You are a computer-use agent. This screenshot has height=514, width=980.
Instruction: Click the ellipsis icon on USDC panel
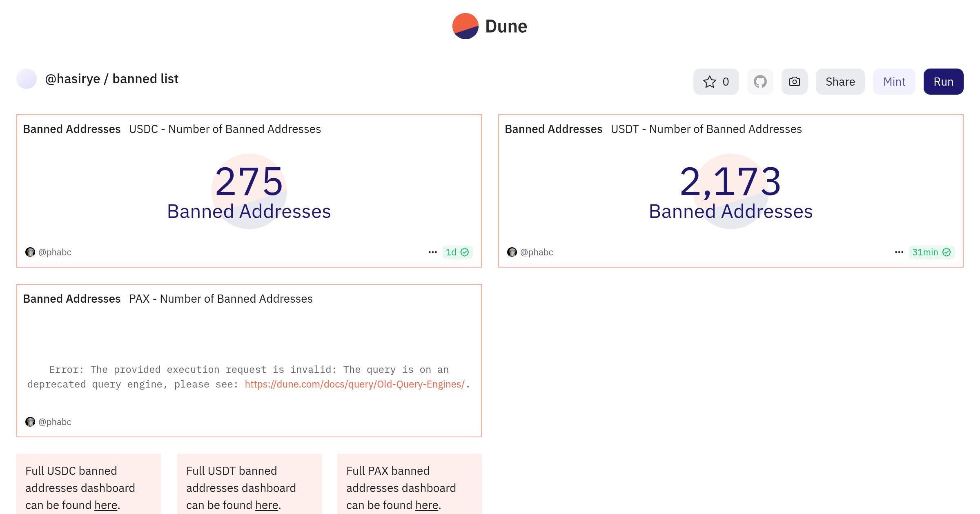(432, 252)
